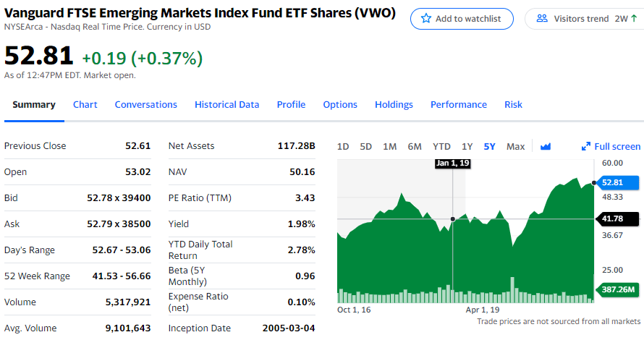Set chart range to 6M
The image size is (644, 340).
[415, 146]
